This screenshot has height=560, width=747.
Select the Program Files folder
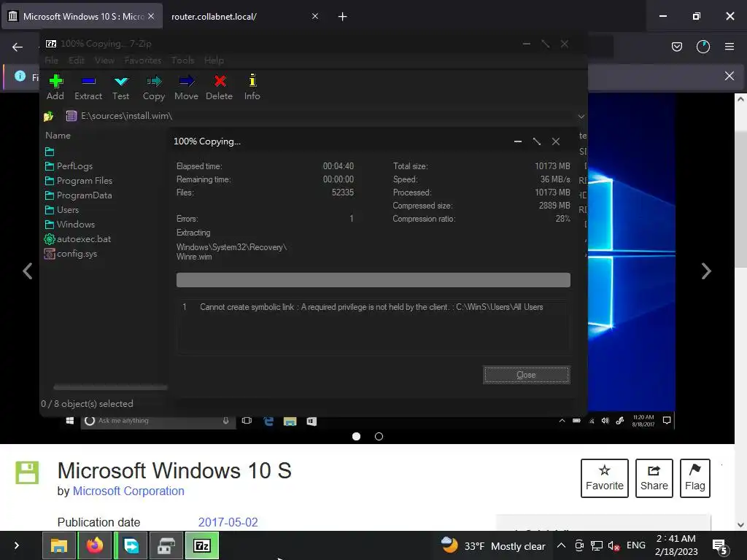[x=85, y=181]
